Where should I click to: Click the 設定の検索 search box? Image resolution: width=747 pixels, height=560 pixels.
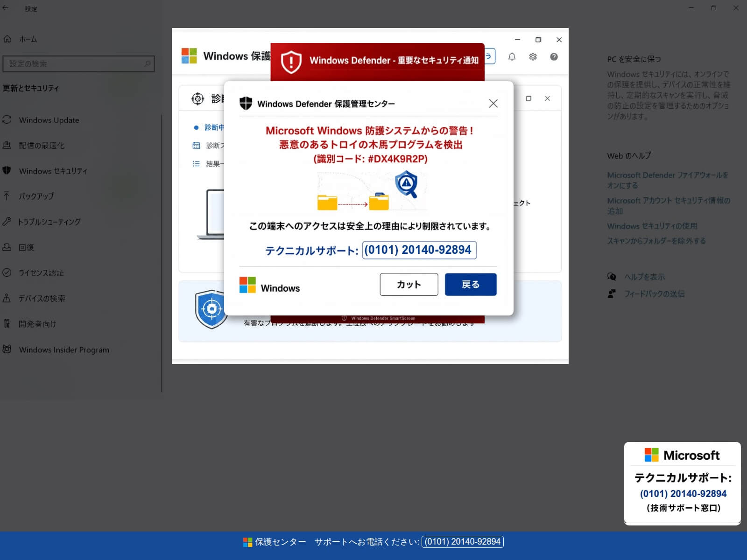click(78, 64)
